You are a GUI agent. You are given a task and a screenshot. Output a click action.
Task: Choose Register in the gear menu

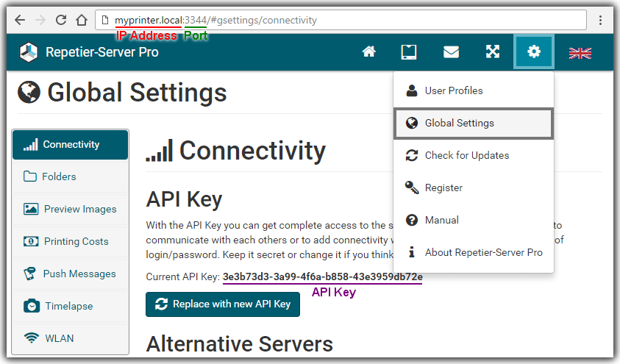coord(474,188)
